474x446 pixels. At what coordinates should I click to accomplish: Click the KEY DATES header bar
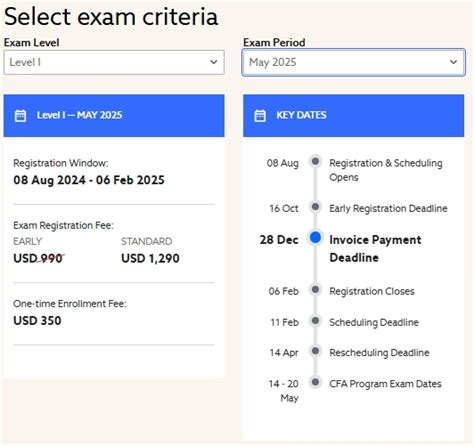pos(353,116)
